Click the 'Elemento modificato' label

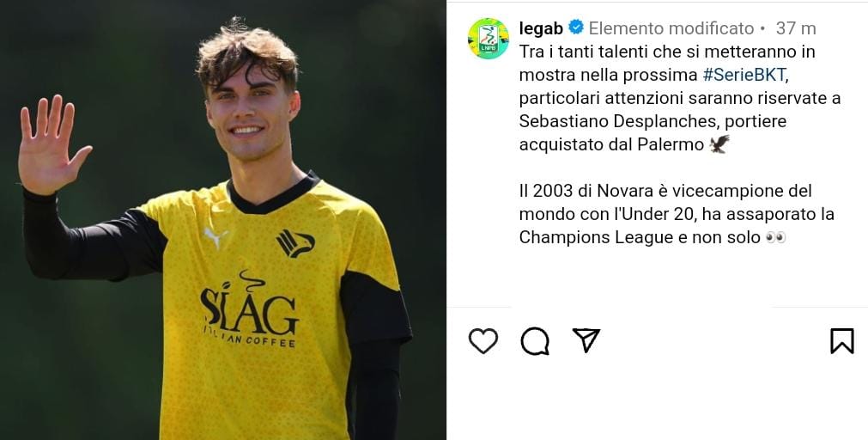[x=671, y=28]
